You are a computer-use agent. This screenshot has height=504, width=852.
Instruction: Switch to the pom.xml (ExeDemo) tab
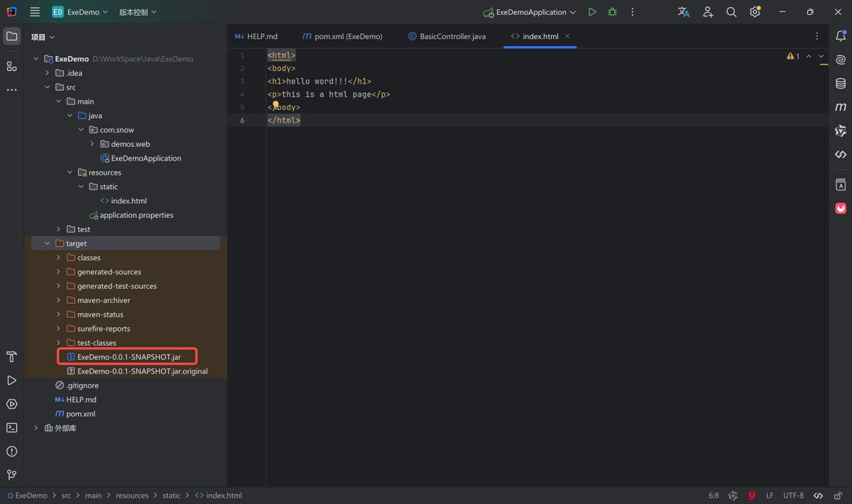click(342, 36)
